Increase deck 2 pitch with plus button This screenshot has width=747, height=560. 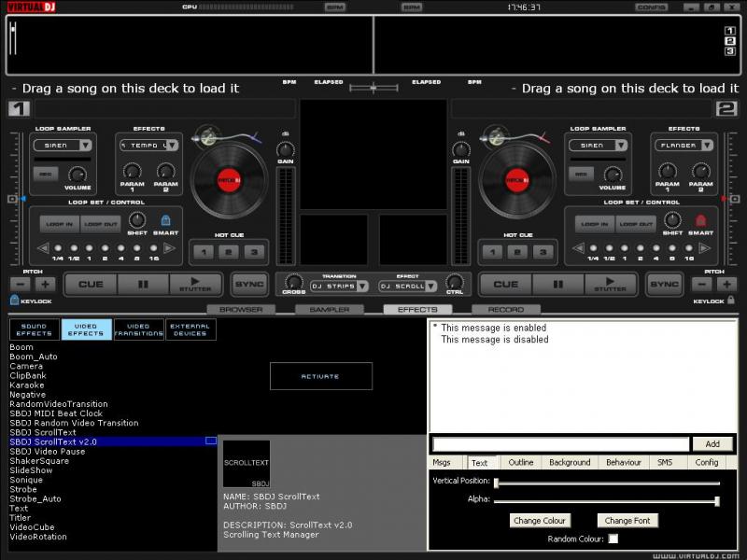726,285
